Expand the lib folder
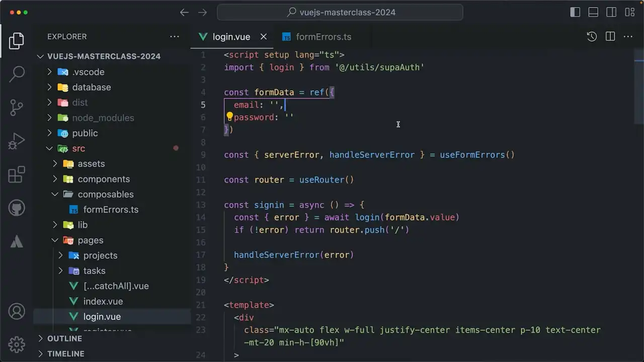 pyautogui.click(x=55, y=225)
